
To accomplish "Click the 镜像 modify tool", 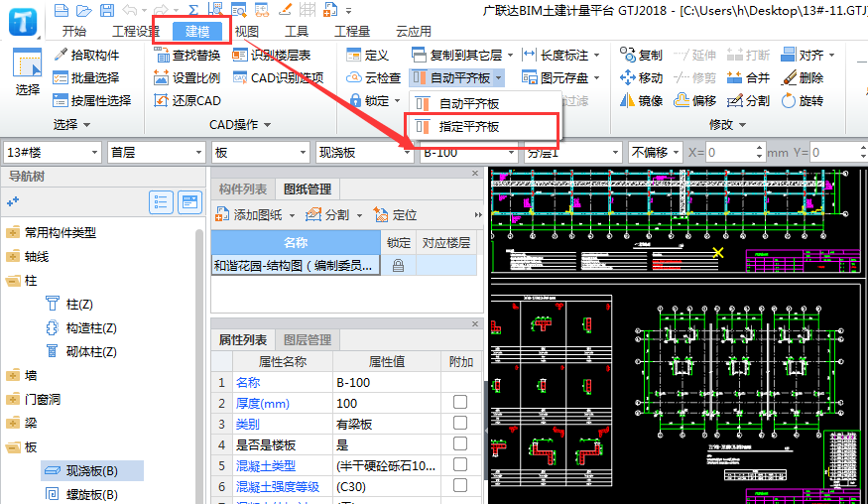I will coord(641,100).
